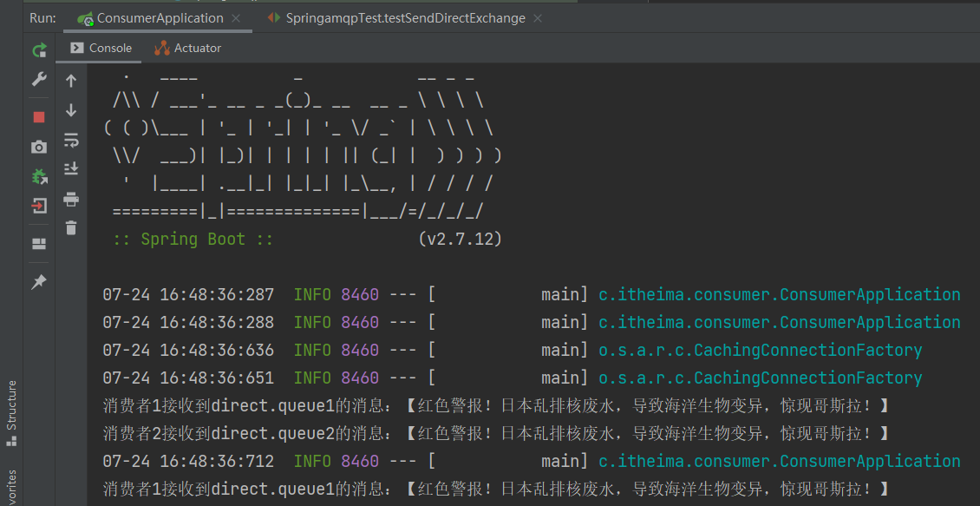Click timestamp 07-24 16:48:36:287
The height and width of the screenshot is (506, 980).
click(188, 294)
